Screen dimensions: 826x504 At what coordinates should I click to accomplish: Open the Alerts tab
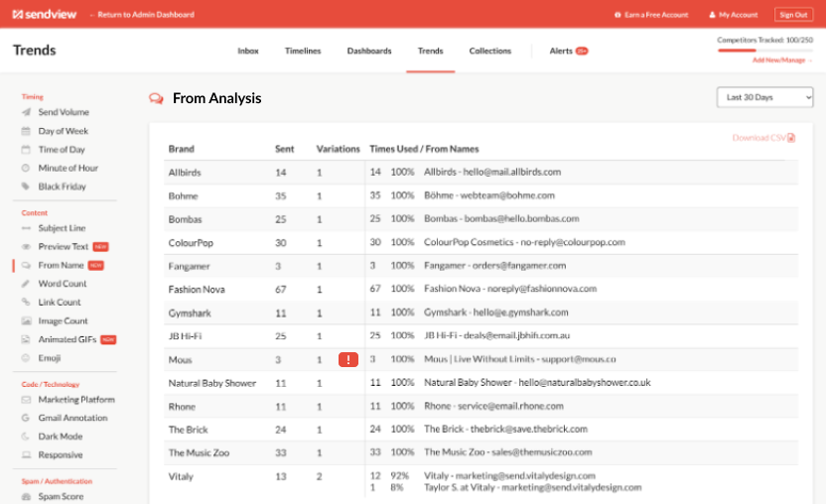(569, 51)
